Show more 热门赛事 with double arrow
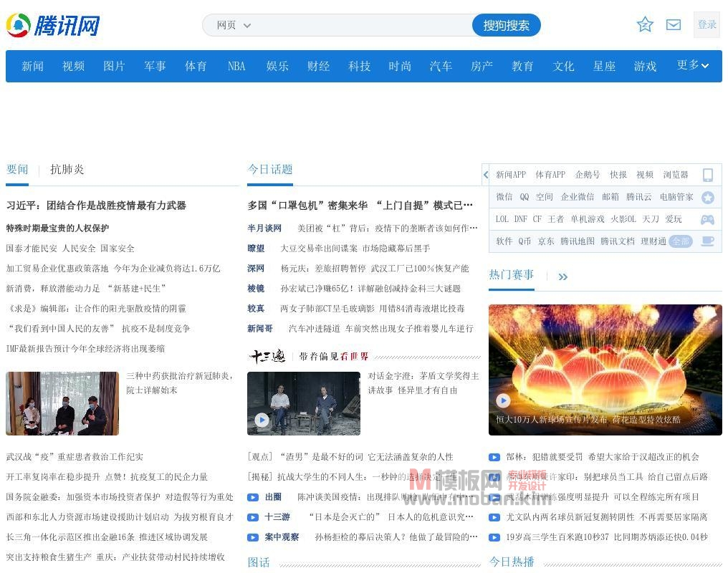Viewport: 728px width, 573px height. (x=562, y=277)
